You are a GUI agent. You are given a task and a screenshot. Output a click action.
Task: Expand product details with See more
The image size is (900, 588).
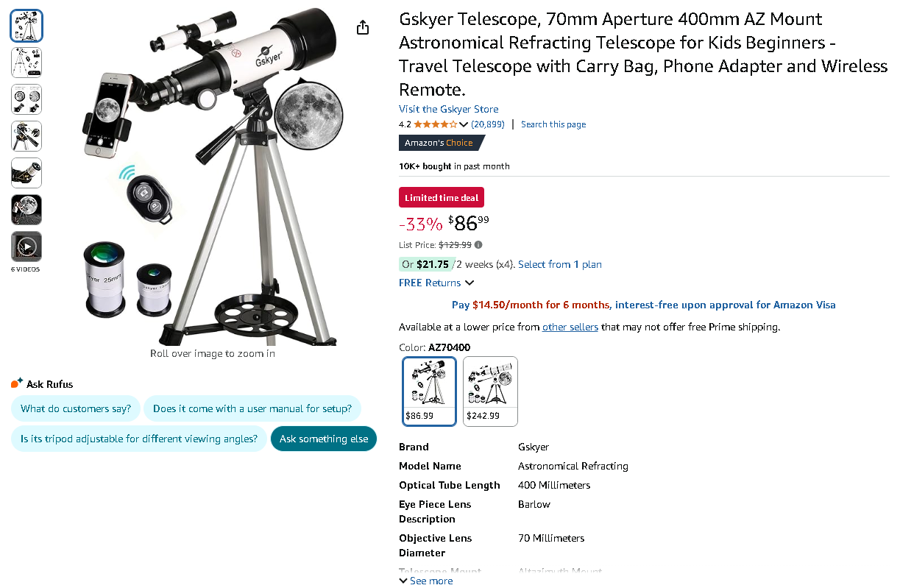425,581
